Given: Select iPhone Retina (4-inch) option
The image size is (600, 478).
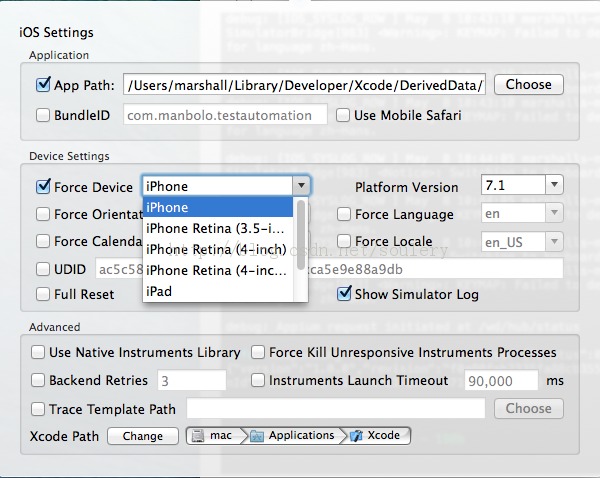Looking at the screenshot, I should point(218,249).
